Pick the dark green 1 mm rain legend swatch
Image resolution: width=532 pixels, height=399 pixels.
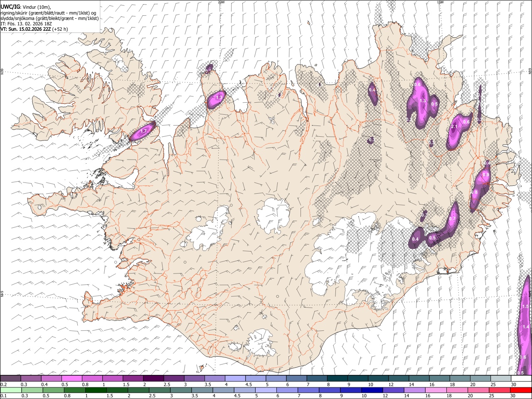(x=96, y=390)
